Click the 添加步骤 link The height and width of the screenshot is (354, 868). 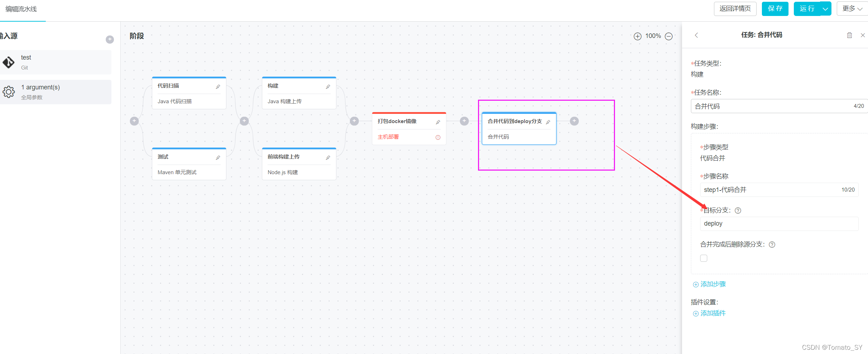click(709, 284)
